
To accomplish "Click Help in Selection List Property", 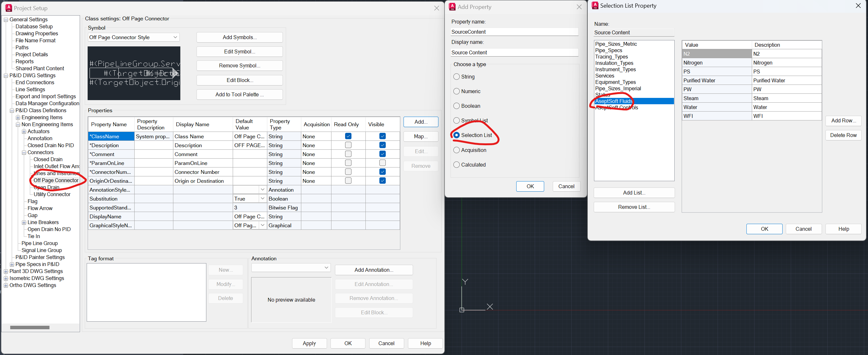I will 844,229.
